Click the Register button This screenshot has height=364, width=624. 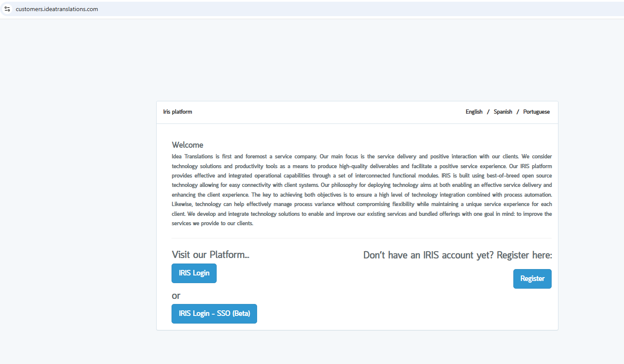point(532,279)
